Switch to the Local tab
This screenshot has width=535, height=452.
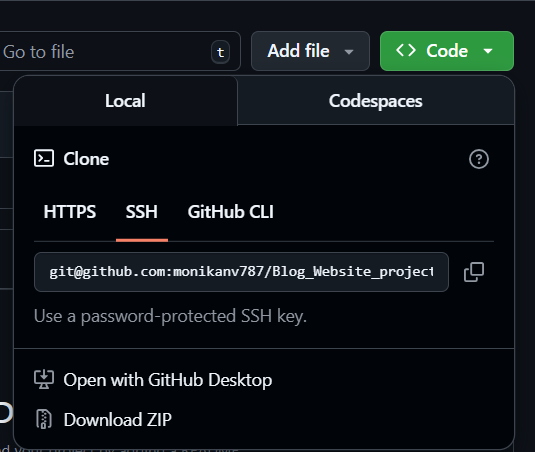point(126,101)
